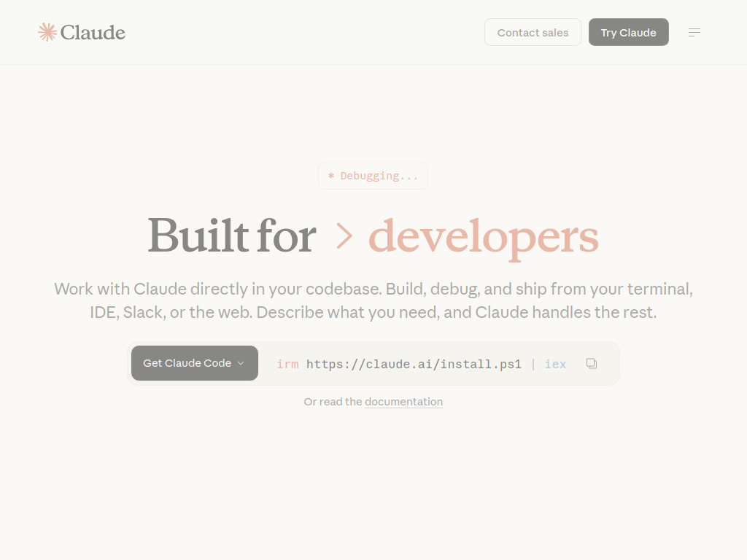The image size is (747, 560).
Task: Click the 'iex' keyword in the command
Action: coord(555,364)
